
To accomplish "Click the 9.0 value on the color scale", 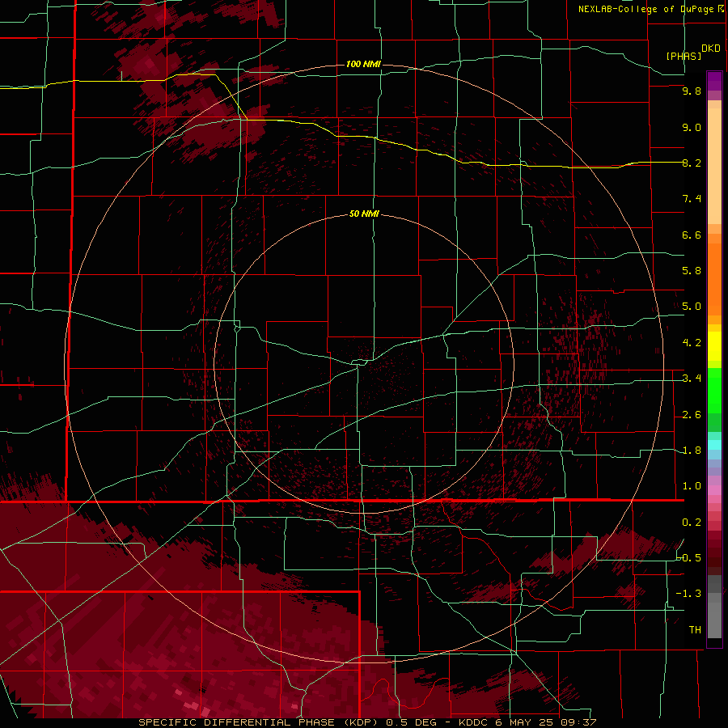I will tap(692, 127).
